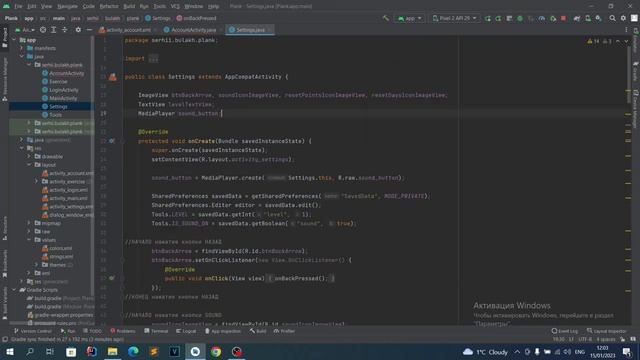
Task: Open the Refactor menu
Action: click(109, 7)
